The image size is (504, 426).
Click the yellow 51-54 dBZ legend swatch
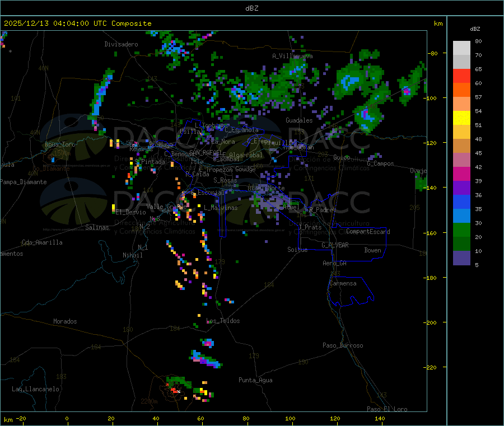(461, 118)
